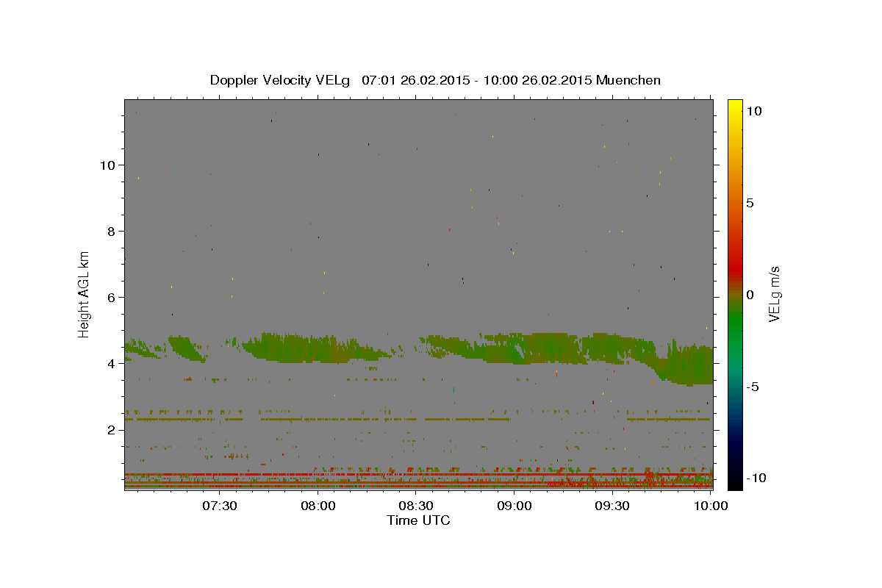Image resolution: width=882 pixels, height=588 pixels.
Task: Click the 09:00 time tick label
Action: (514, 506)
